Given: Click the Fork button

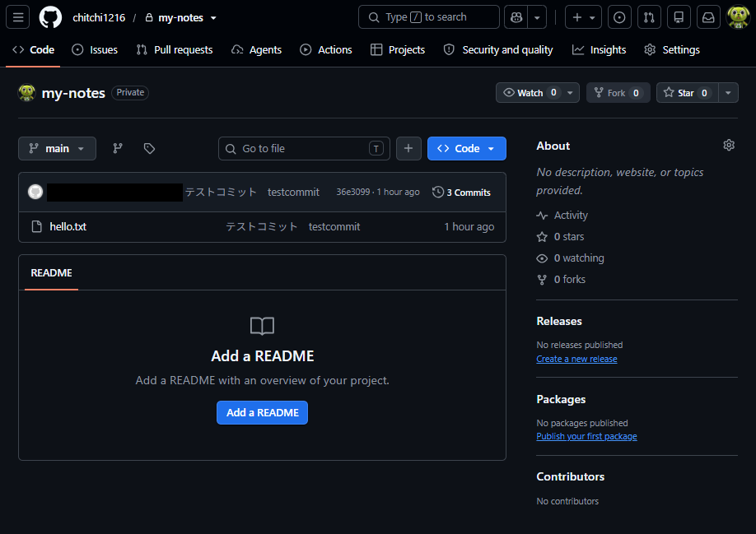Looking at the screenshot, I should click(618, 93).
